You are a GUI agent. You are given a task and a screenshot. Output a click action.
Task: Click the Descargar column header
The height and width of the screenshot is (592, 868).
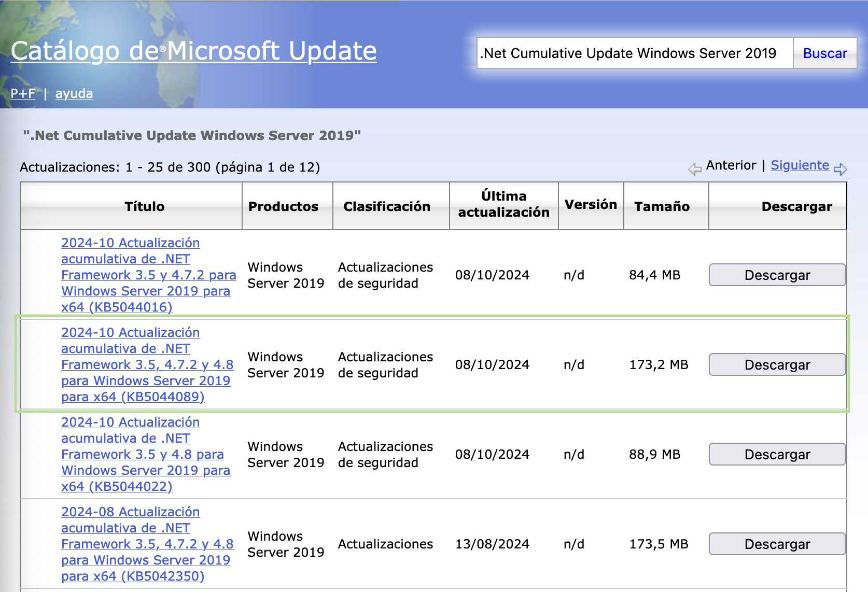click(x=796, y=206)
